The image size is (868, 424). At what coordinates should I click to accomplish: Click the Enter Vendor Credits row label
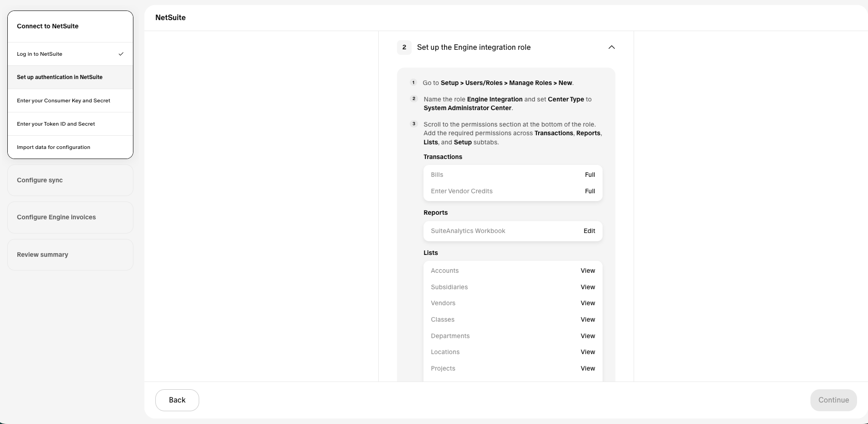[x=461, y=191]
